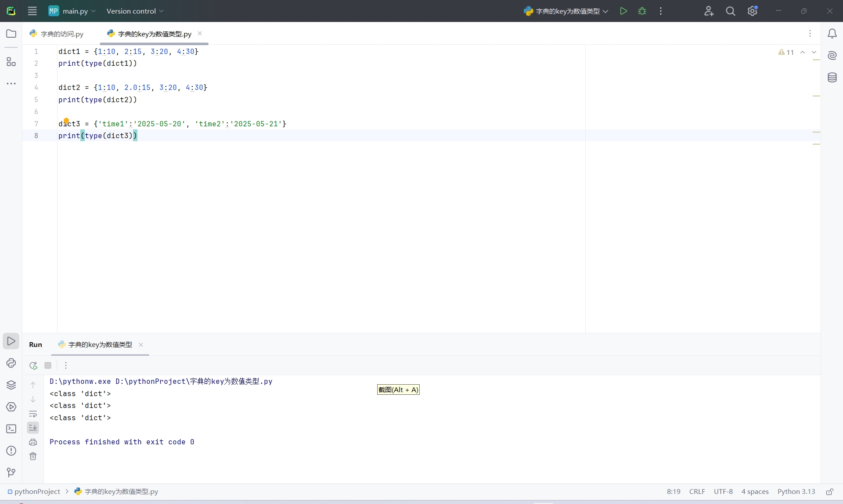This screenshot has width=843, height=504.
Task: Click the 11 warnings inspection indicator
Action: (786, 52)
